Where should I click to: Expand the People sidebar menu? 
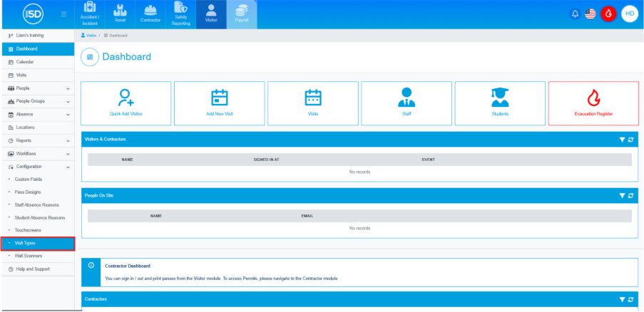(x=39, y=88)
